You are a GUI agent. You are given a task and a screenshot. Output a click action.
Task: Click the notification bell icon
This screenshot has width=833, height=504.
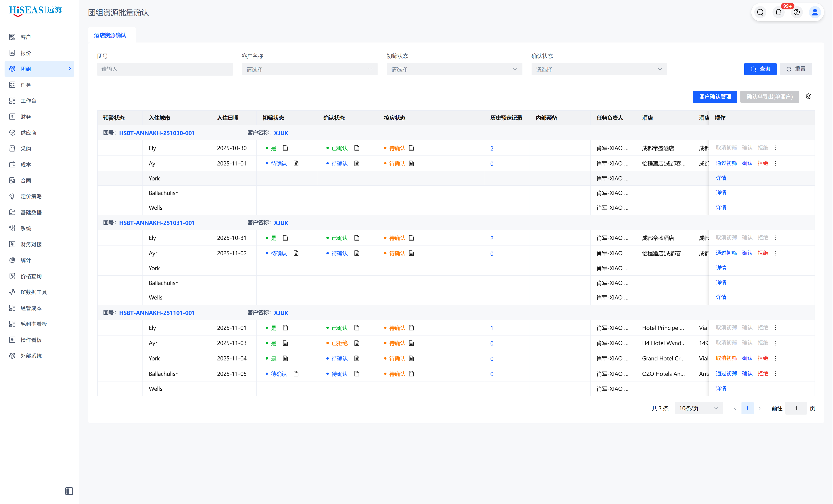(778, 13)
